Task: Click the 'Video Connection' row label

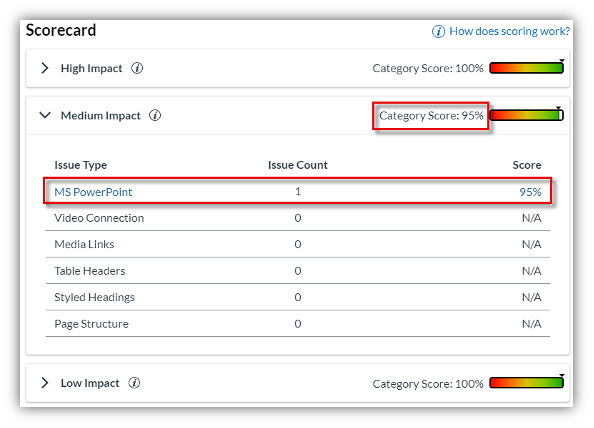Action: [99, 218]
